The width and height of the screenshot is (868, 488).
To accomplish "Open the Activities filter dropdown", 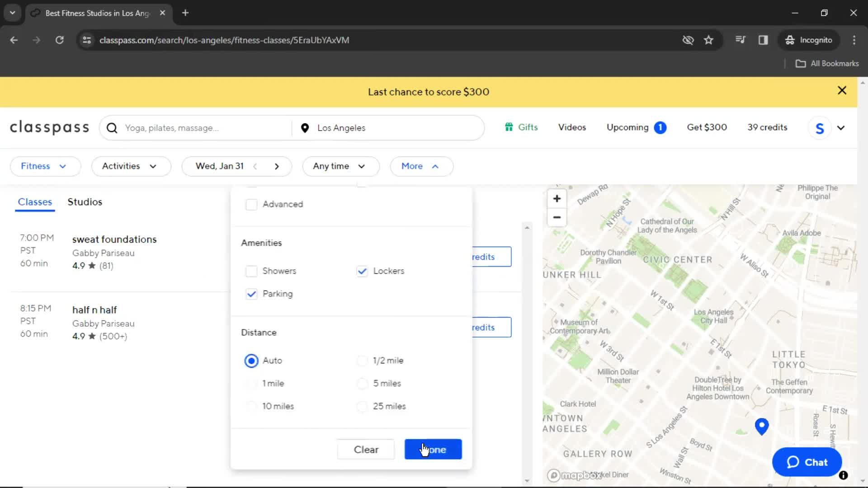I will [x=131, y=166].
